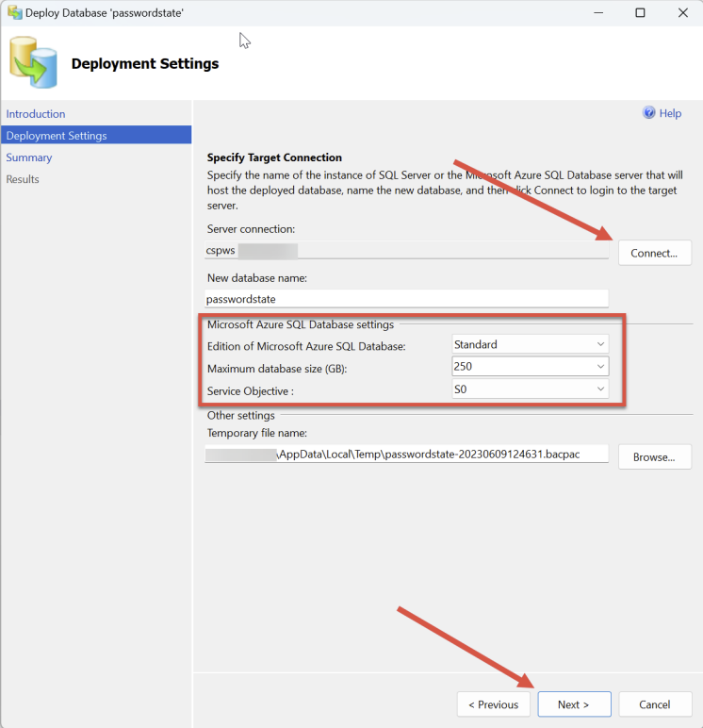Click the Server connection field
Screen dimensions: 703x728
[406, 250]
